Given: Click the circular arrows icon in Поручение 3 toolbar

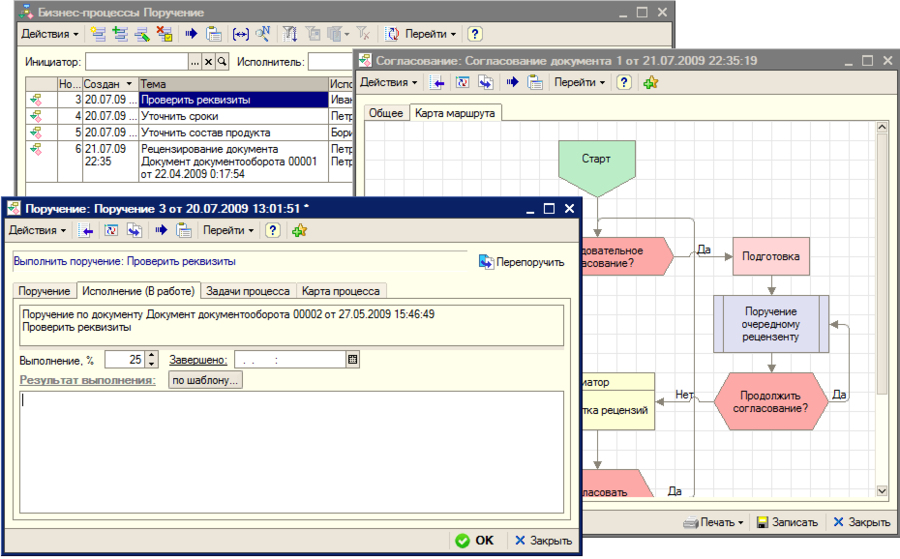Looking at the screenshot, I should pyautogui.click(x=111, y=230).
